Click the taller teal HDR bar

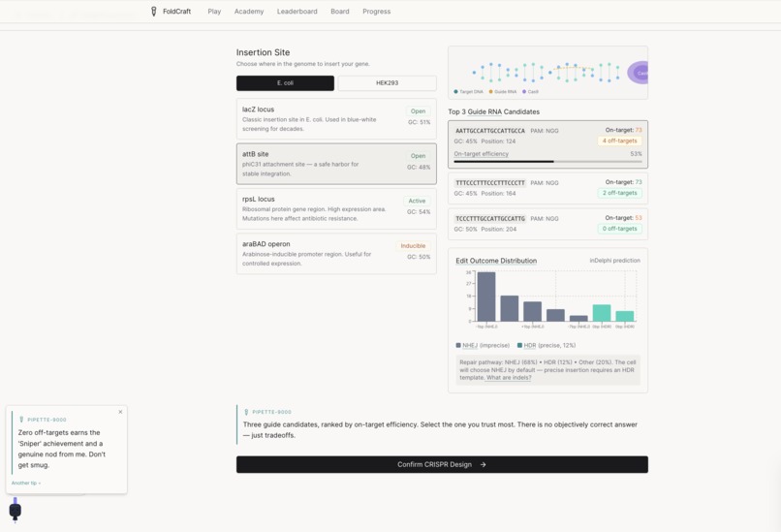602,313
